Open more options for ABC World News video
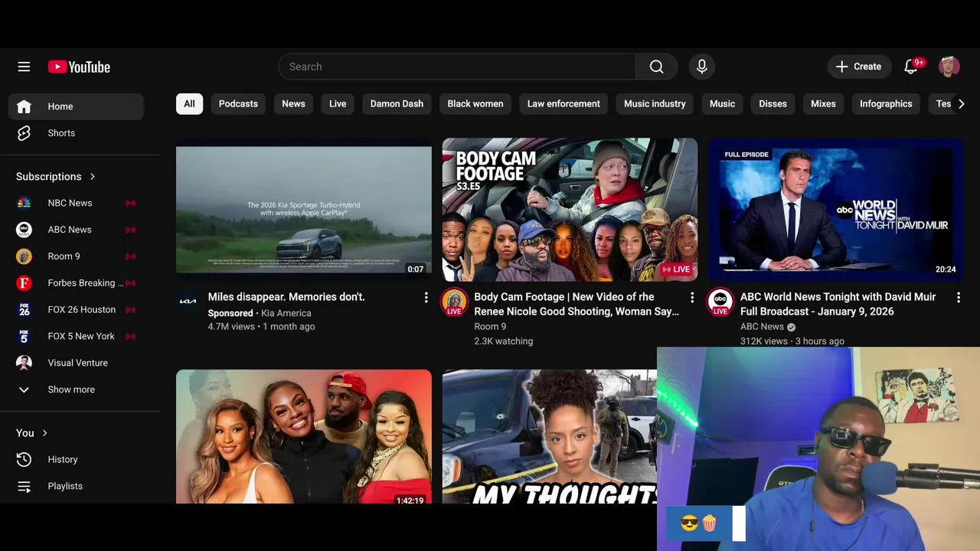The image size is (980, 551). click(958, 298)
